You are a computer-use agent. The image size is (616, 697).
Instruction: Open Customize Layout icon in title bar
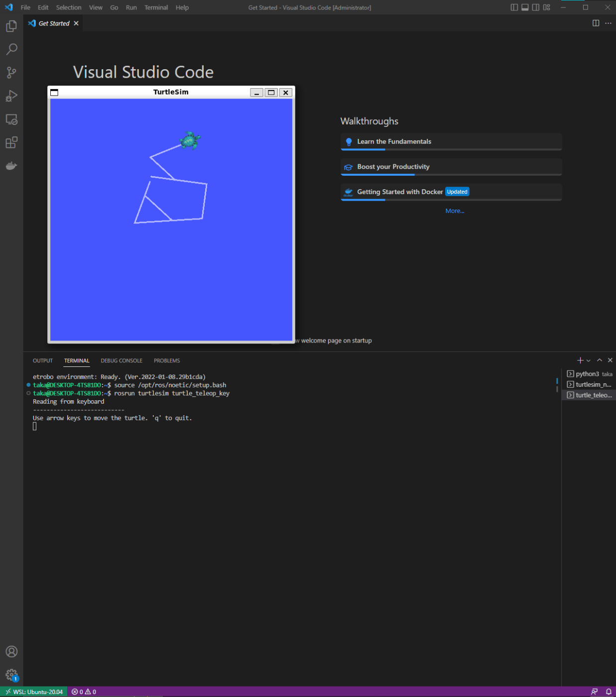coord(547,7)
